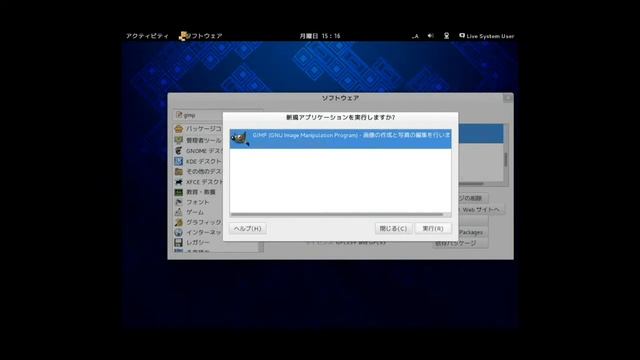This screenshot has height=360, width=640.
Task: Click the graphics icon beside グラフィック
Action: 178,222
